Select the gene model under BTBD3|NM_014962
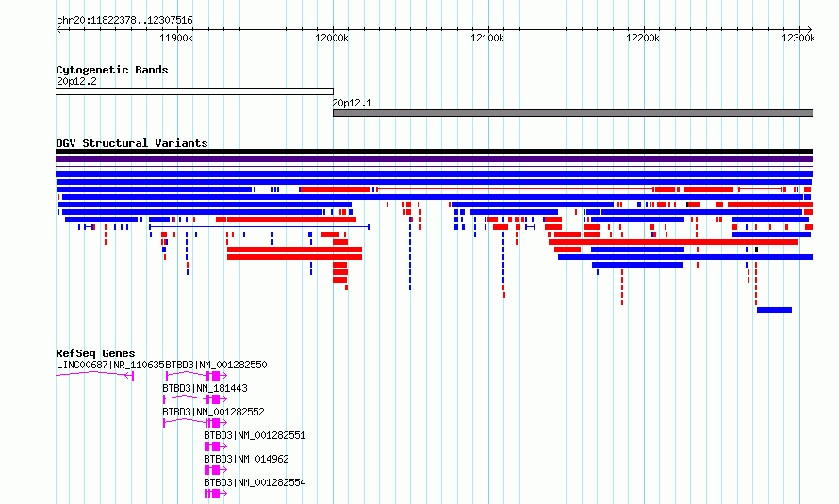Viewport: 839px width, 504px height. 216,470
